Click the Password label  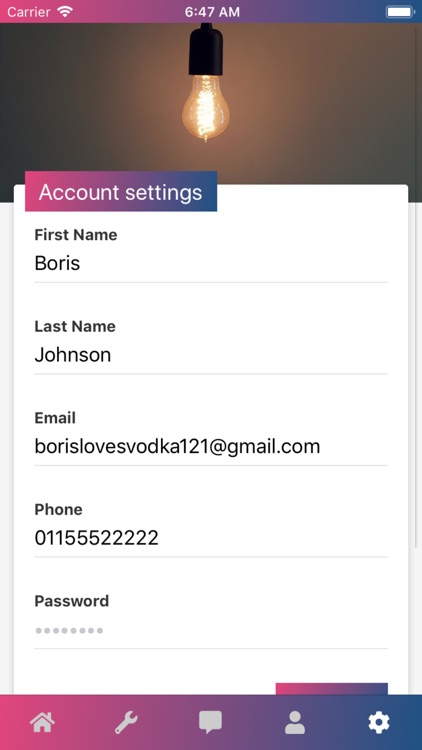pyautogui.click(x=72, y=601)
